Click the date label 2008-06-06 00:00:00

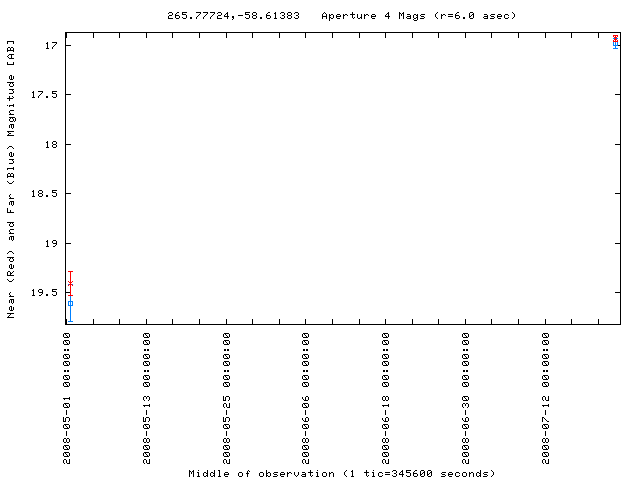(306, 398)
